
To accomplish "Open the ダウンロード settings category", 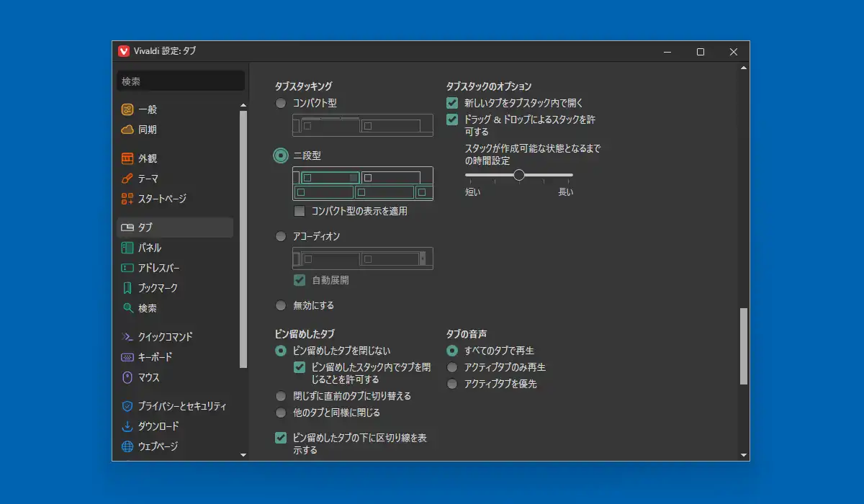I will coord(175,426).
